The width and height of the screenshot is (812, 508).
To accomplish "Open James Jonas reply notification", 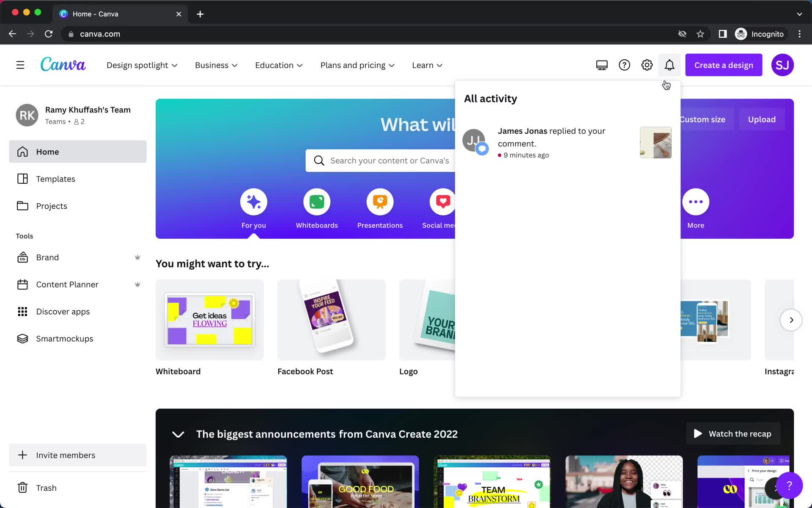I will (567, 143).
